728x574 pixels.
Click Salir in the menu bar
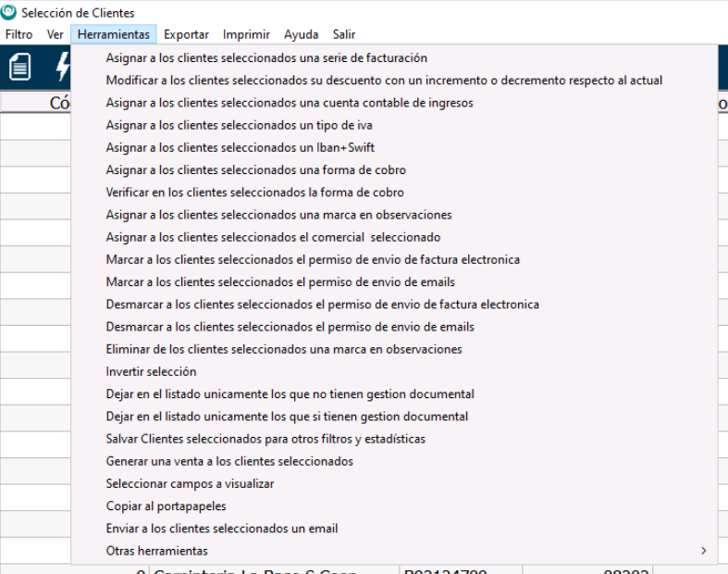(344, 34)
